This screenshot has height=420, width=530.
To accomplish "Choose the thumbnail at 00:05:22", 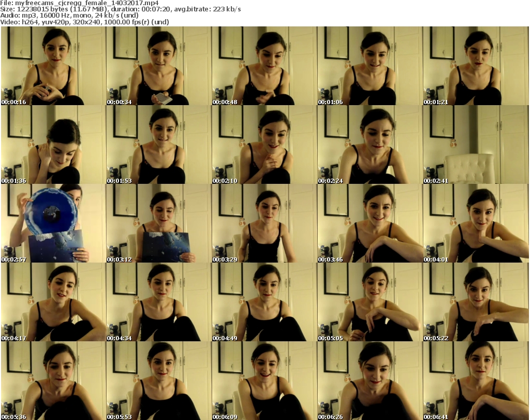I will pos(476,302).
